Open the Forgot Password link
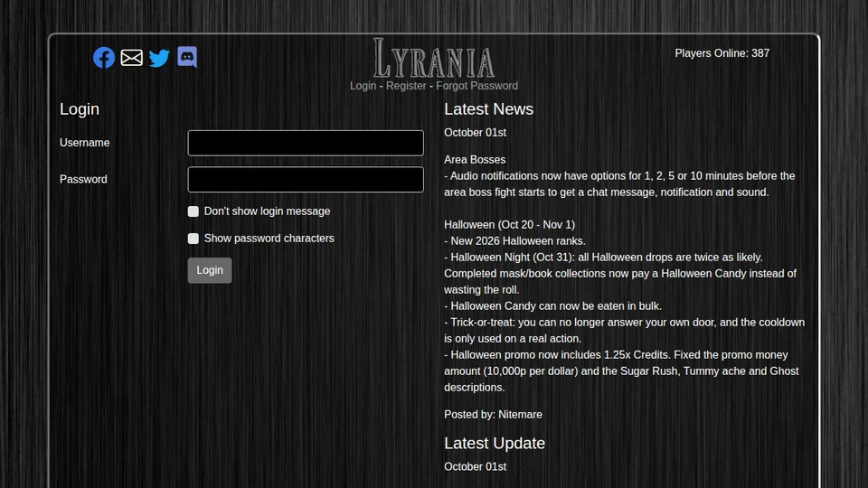Screen dimensions: 868x488 pyautogui.click(x=476, y=86)
